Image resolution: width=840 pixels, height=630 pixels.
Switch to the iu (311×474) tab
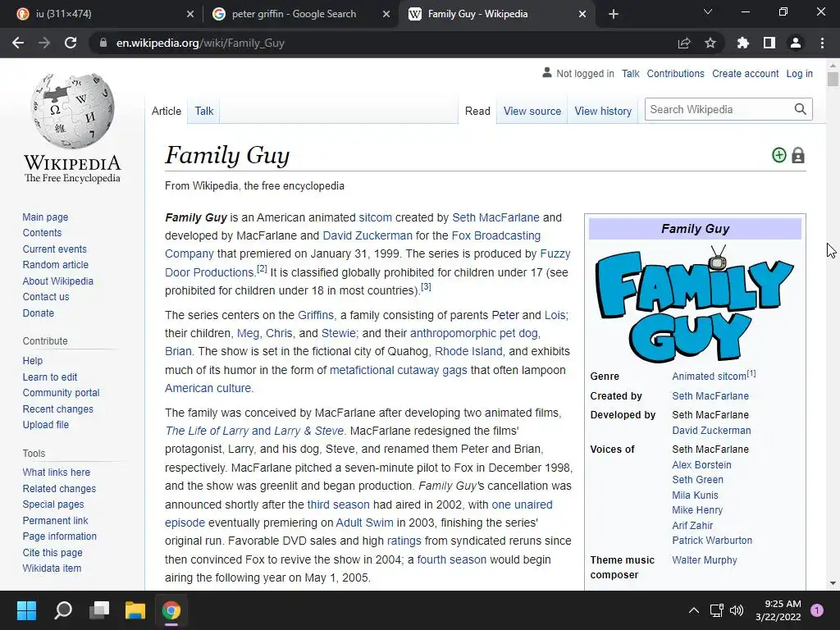102,15
